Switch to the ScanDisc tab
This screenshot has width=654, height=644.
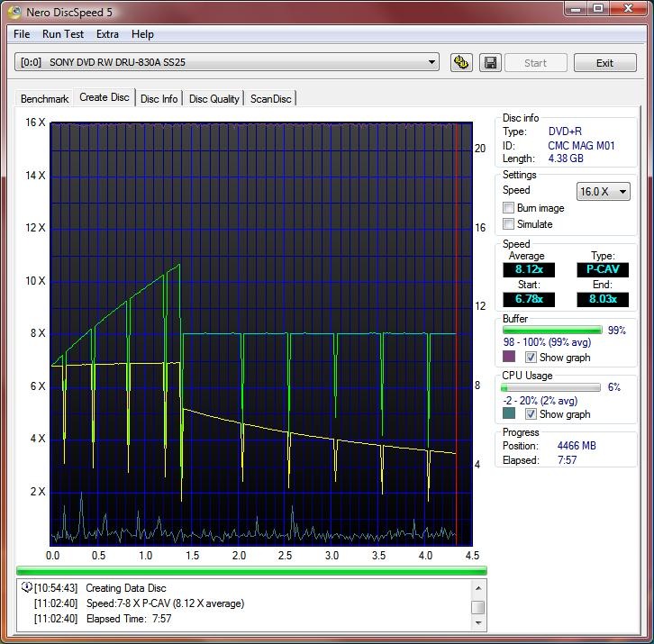coord(270,99)
